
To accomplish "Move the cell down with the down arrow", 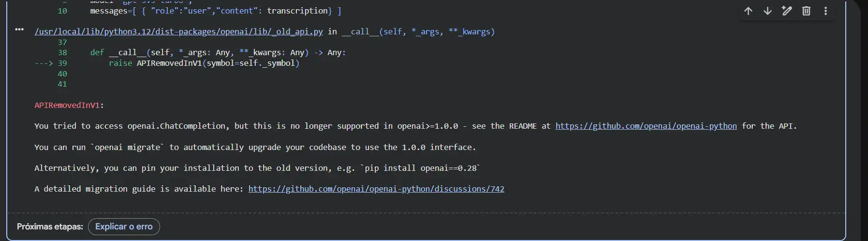I will (x=767, y=11).
